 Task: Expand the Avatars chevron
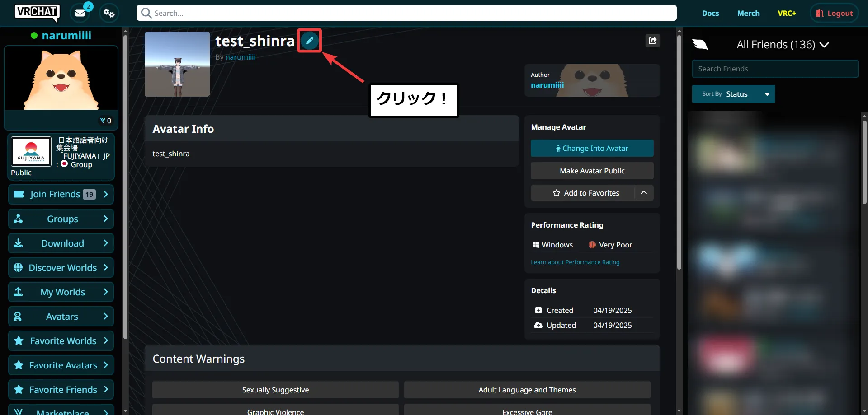(x=105, y=317)
